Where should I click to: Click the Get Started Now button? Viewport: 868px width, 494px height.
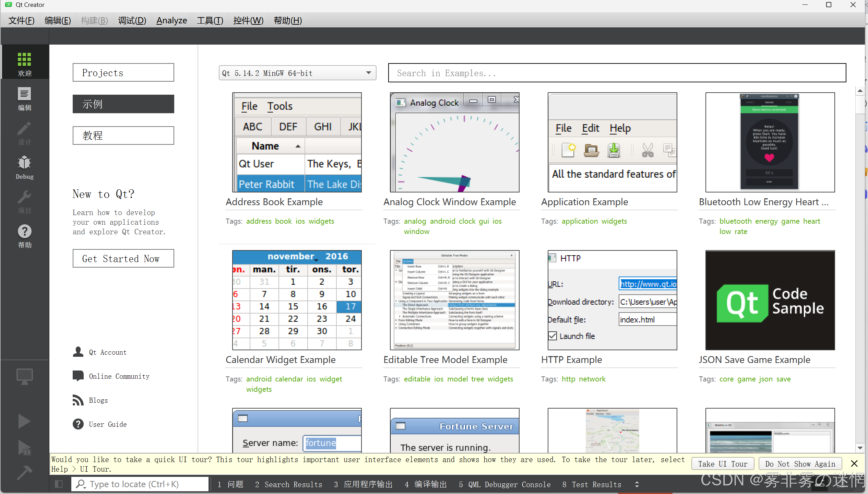[123, 258]
